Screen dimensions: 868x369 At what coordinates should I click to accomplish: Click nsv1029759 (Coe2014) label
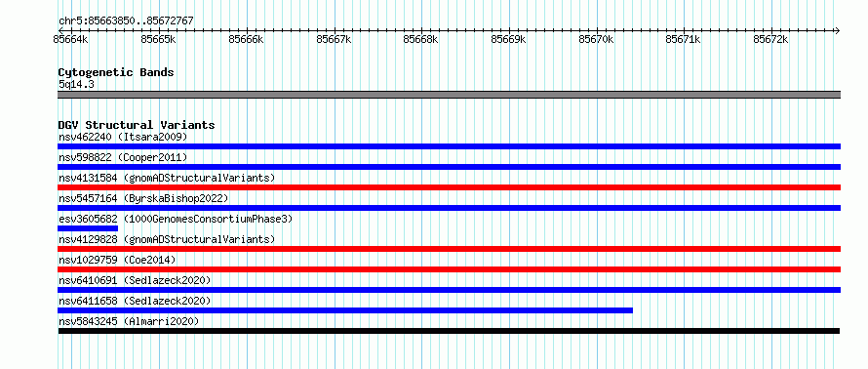click(x=117, y=260)
